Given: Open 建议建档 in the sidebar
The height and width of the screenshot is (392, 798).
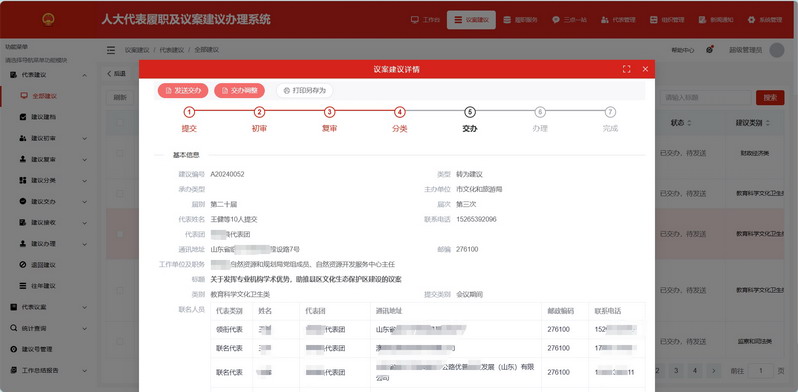Looking at the screenshot, I should point(44,117).
